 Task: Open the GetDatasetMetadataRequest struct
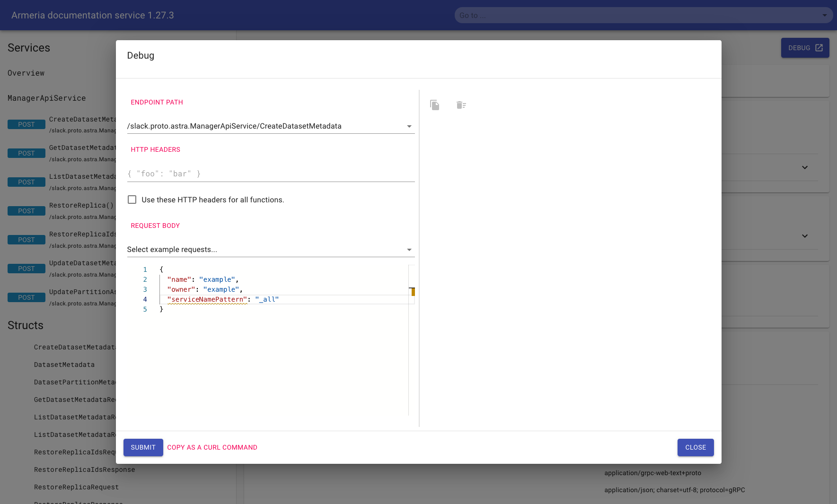tap(75, 400)
